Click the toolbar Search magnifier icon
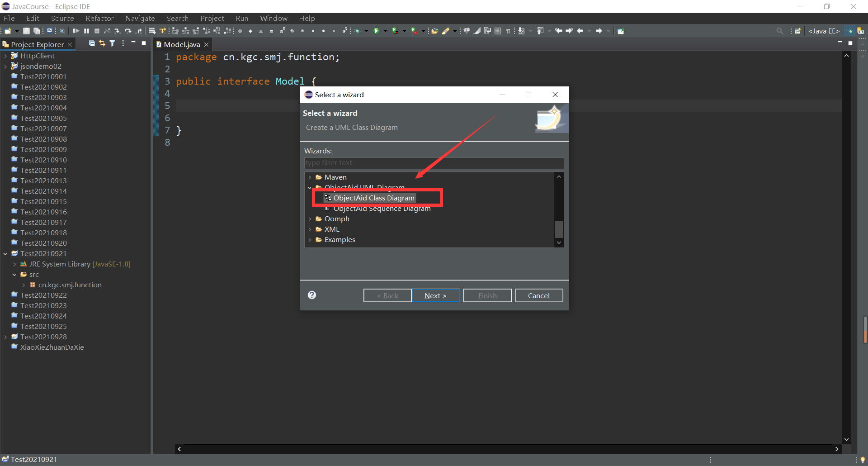Viewport: 868px width, 466px height. 780,31
